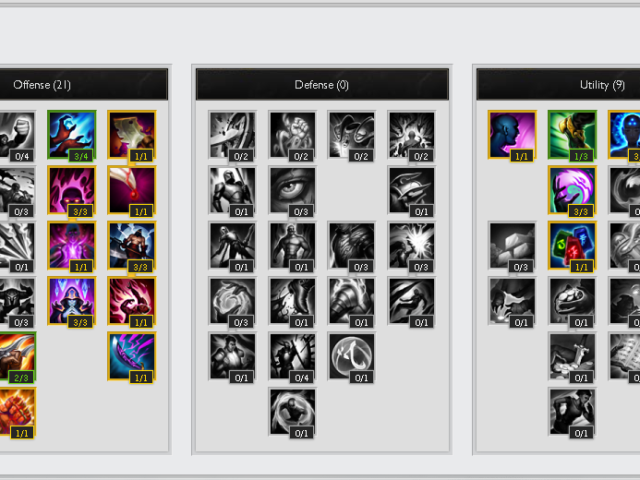The image size is (640, 480).
Task: Add a point to the orange blade mastery 2/3
Action: click(17, 356)
